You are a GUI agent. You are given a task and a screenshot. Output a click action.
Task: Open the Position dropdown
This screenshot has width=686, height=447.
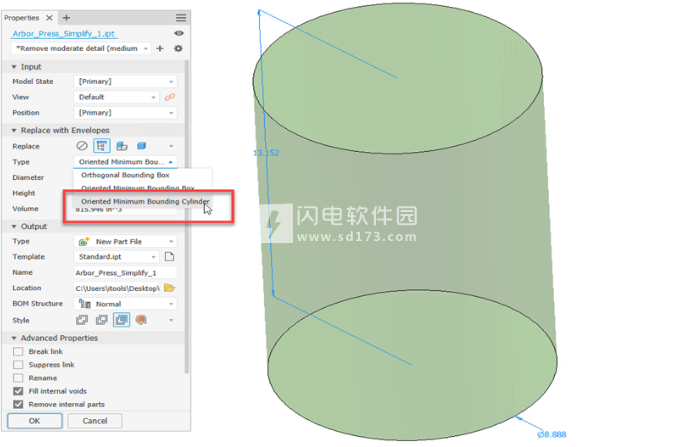tap(125, 113)
